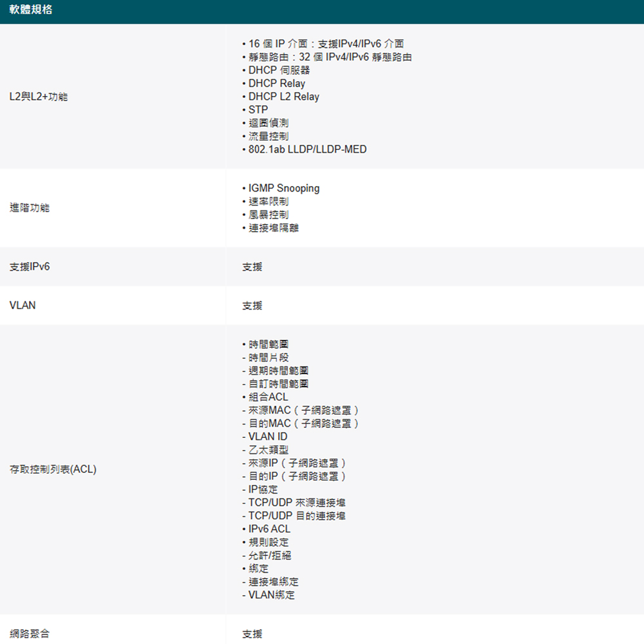
Task: Click 支援 value in the VLAN row
Action: (x=252, y=305)
